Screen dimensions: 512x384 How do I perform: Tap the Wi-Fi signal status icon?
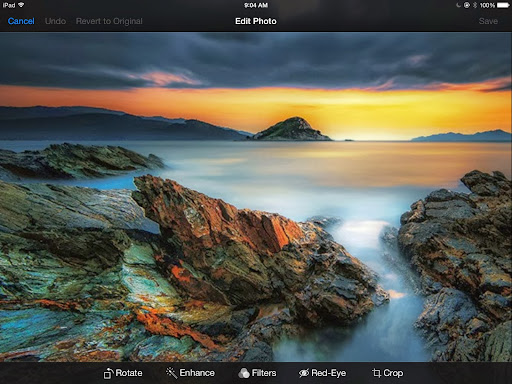[21, 5]
